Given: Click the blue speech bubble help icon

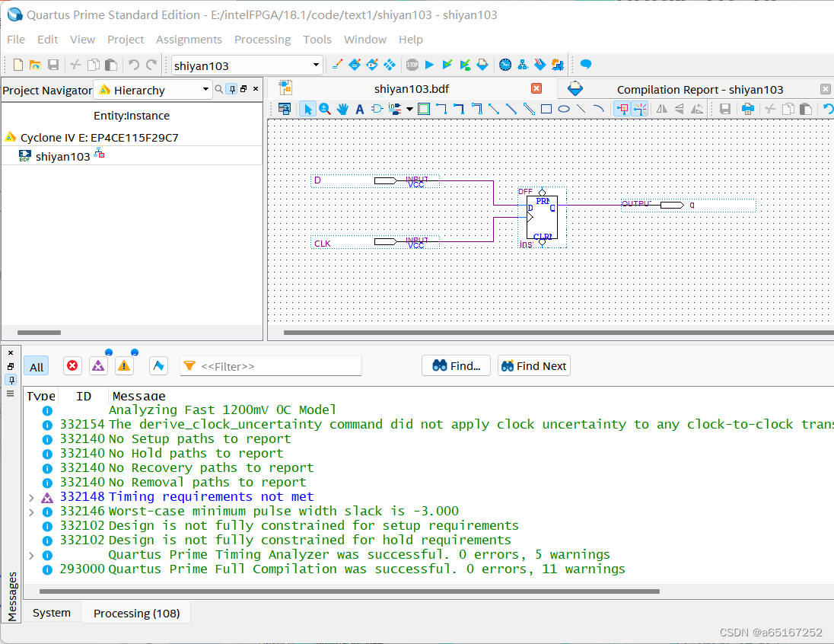Looking at the screenshot, I should coord(586,65).
